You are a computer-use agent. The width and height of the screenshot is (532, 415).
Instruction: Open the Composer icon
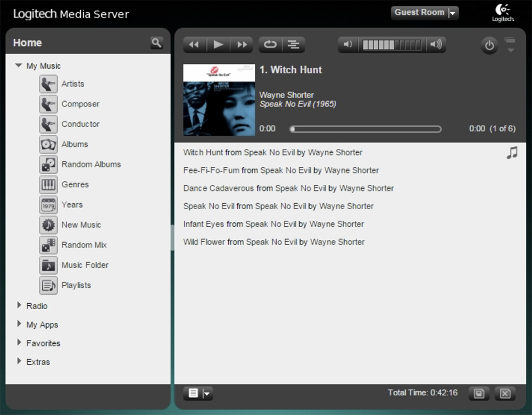48,104
